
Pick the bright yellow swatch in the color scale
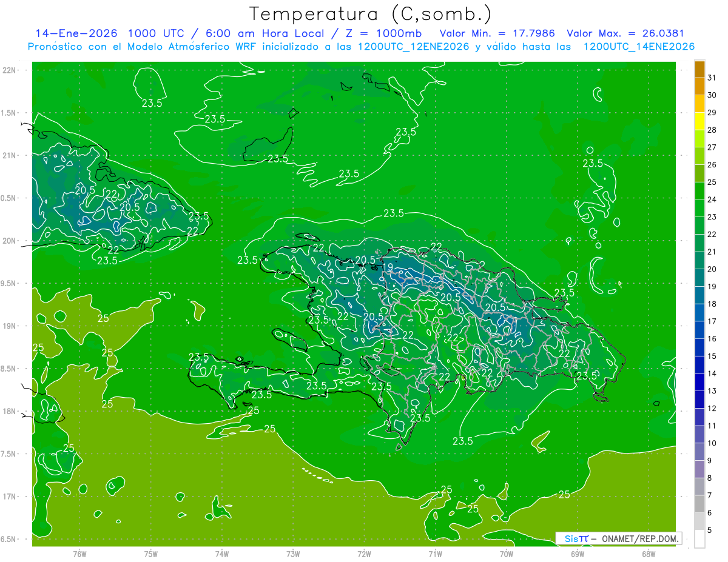tap(699, 121)
